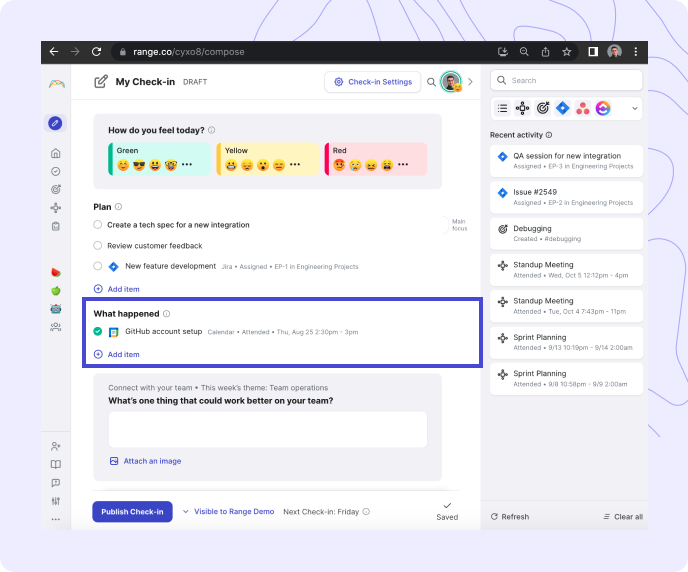Open check-circle icon in left sidebar
688x572 pixels.
(56, 172)
